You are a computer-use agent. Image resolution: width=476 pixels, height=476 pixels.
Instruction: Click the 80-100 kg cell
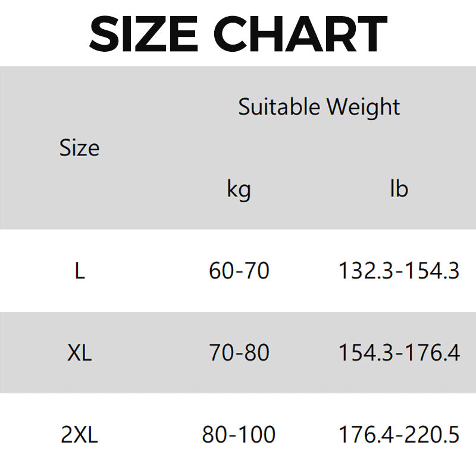pos(239,436)
